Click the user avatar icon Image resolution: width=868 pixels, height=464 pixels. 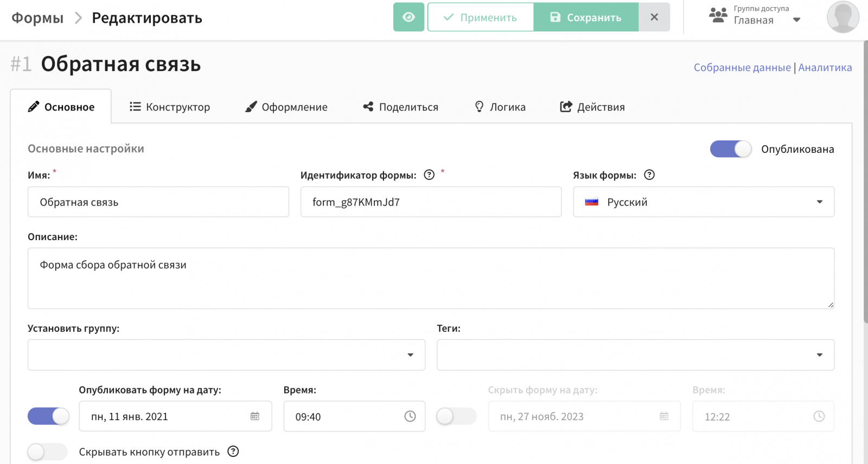[843, 17]
